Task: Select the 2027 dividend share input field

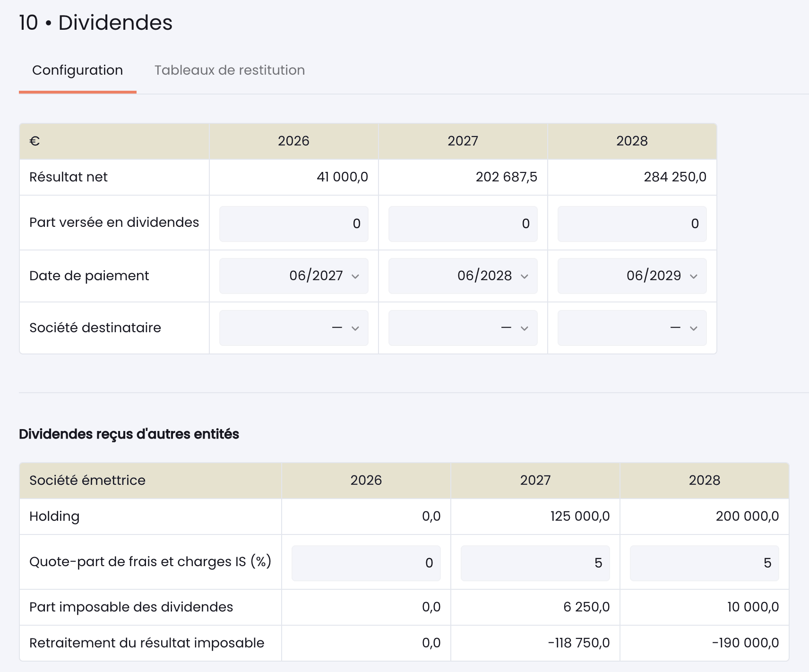Action: tap(462, 224)
